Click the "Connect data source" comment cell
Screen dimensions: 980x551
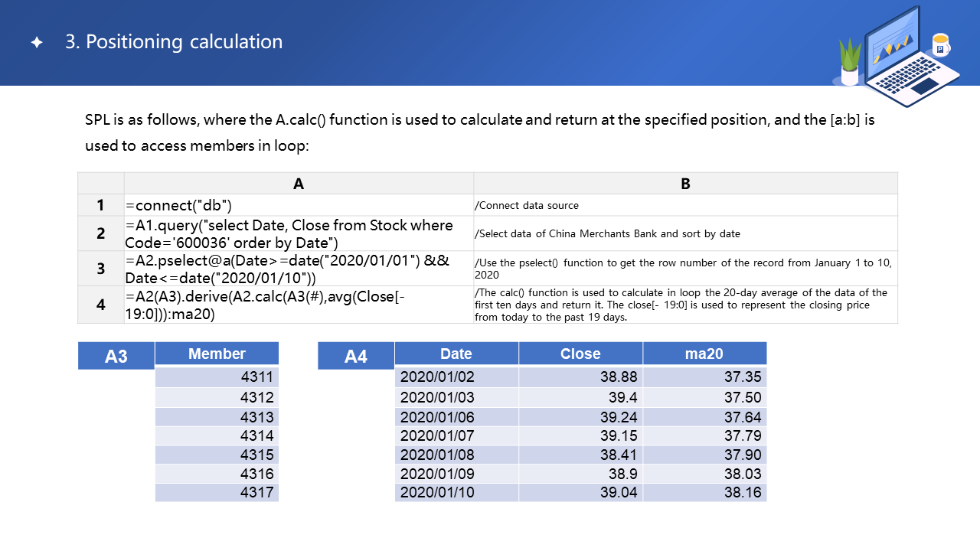coord(685,205)
